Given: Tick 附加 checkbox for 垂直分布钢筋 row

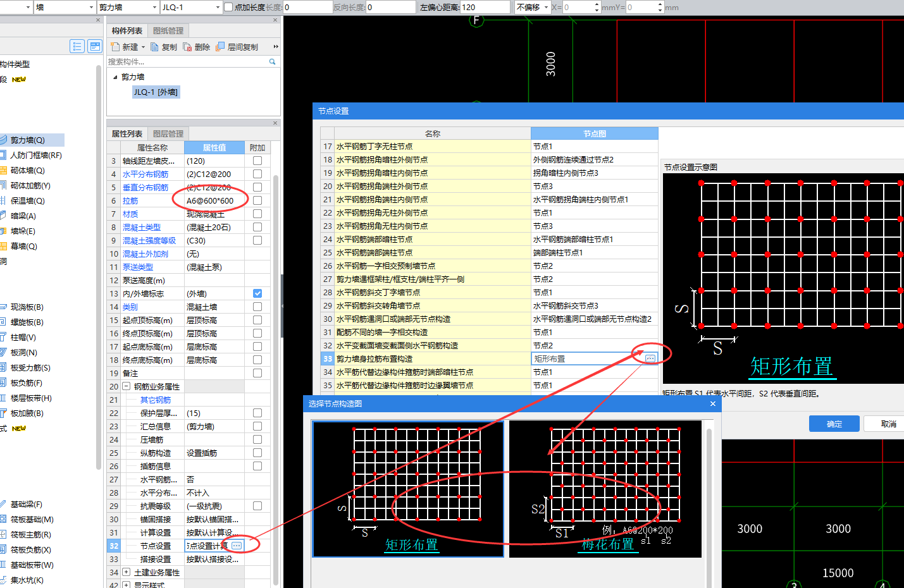Looking at the screenshot, I should point(257,187).
